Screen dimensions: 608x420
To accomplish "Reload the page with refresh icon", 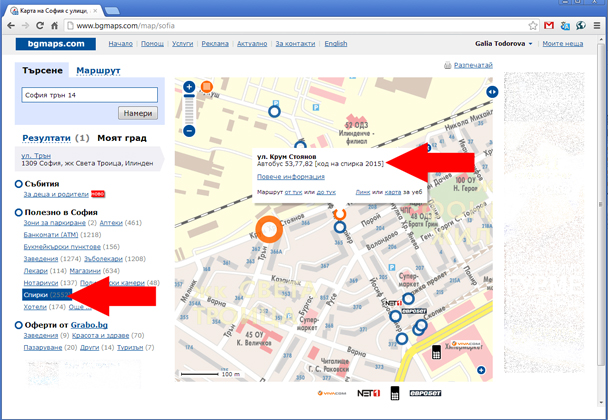I will coord(40,26).
